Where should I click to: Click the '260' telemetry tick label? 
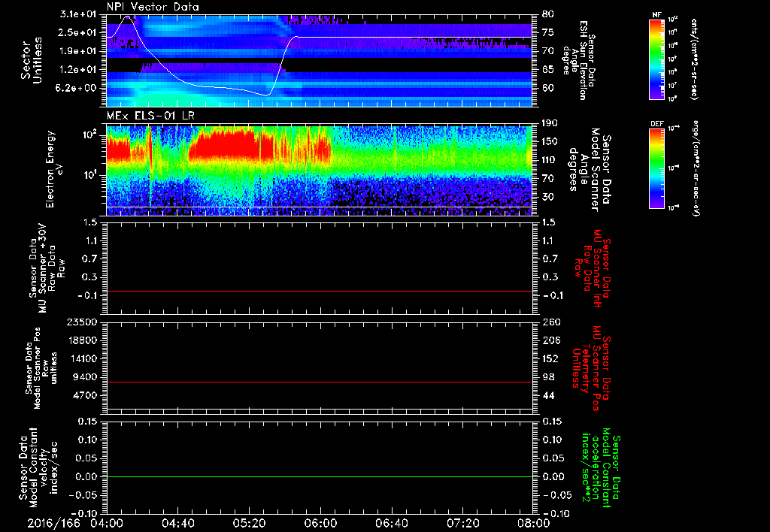click(x=551, y=322)
